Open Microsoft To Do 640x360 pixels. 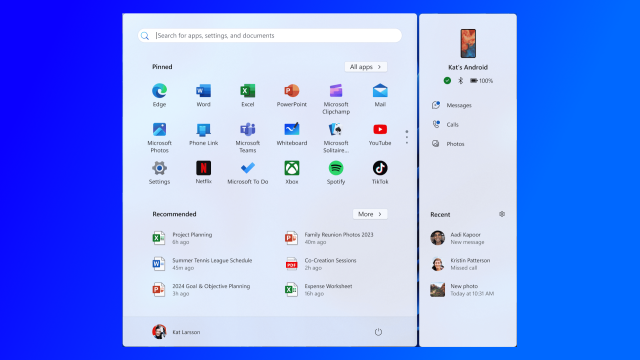247,173
